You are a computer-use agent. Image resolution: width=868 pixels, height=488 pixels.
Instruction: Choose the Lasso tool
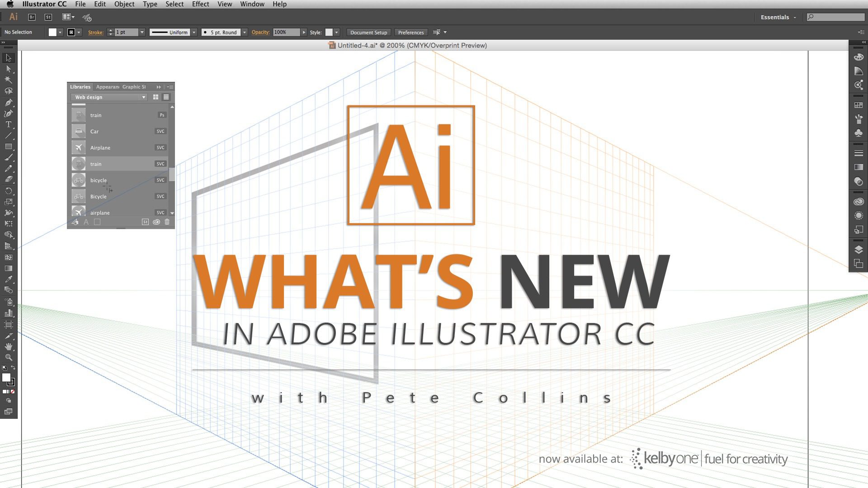[x=8, y=91]
